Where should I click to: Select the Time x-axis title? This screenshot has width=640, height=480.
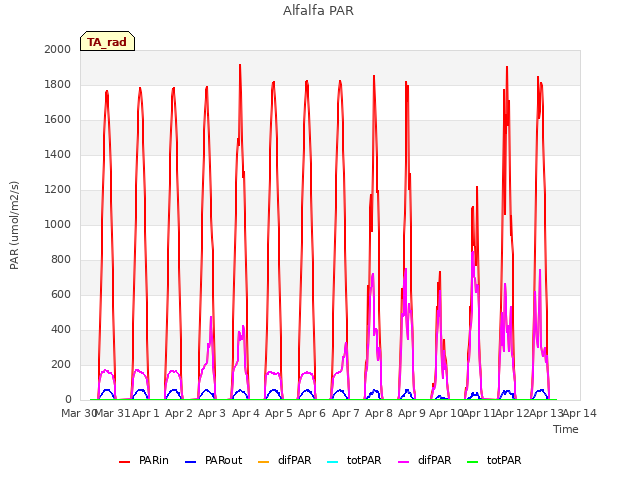coord(566,429)
